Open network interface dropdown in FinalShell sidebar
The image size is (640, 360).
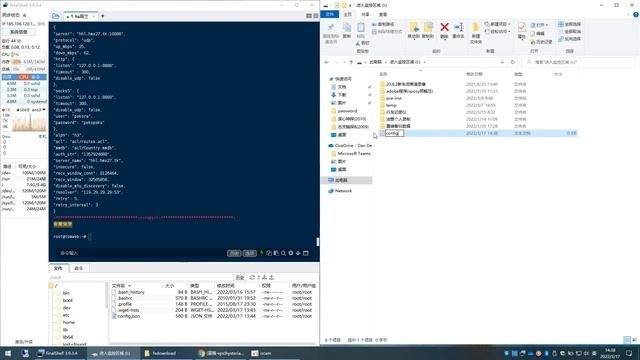click(44, 110)
